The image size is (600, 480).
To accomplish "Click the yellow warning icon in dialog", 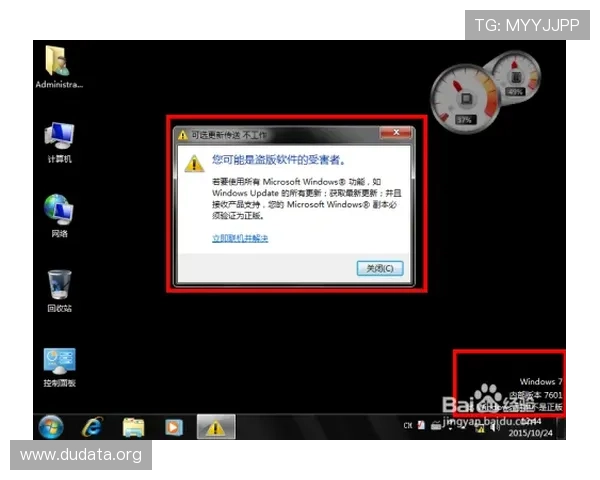I will [192, 161].
